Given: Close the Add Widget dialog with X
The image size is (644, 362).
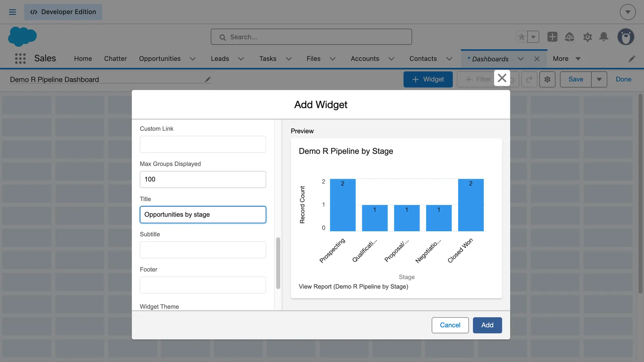Looking at the screenshot, I should [x=502, y=78].
